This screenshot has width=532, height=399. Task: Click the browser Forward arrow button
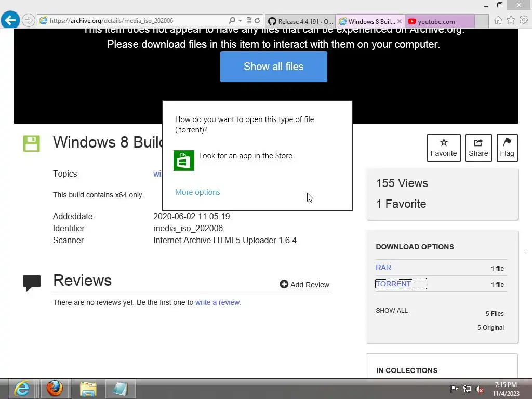click(29, 20)
